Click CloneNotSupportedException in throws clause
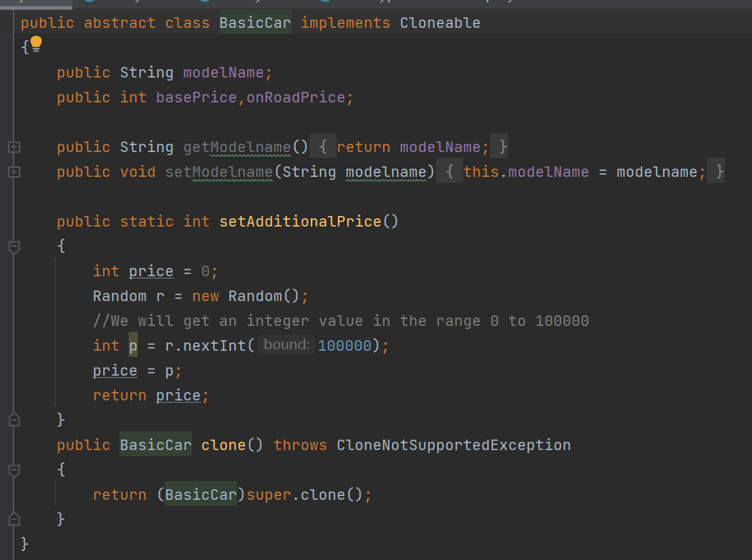 pos(453,445)
